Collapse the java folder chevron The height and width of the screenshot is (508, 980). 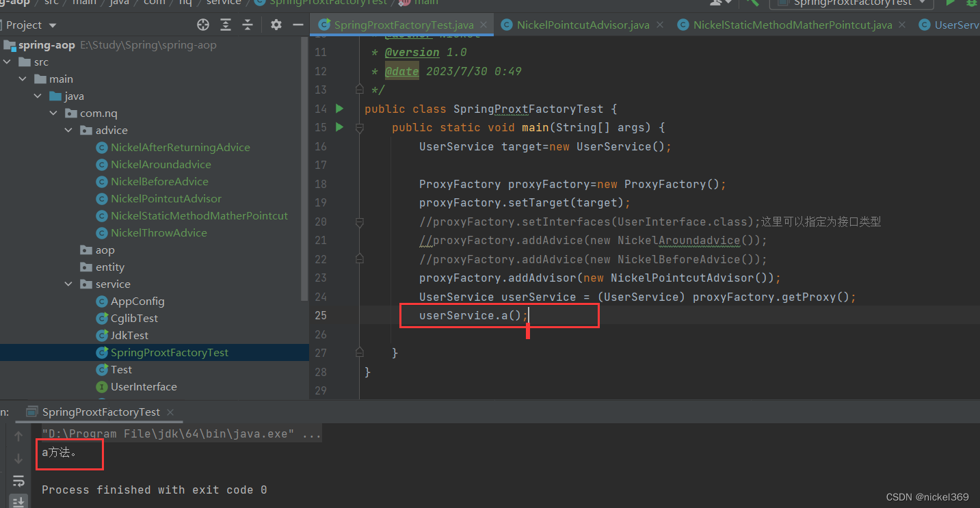[x=39, y=96]
